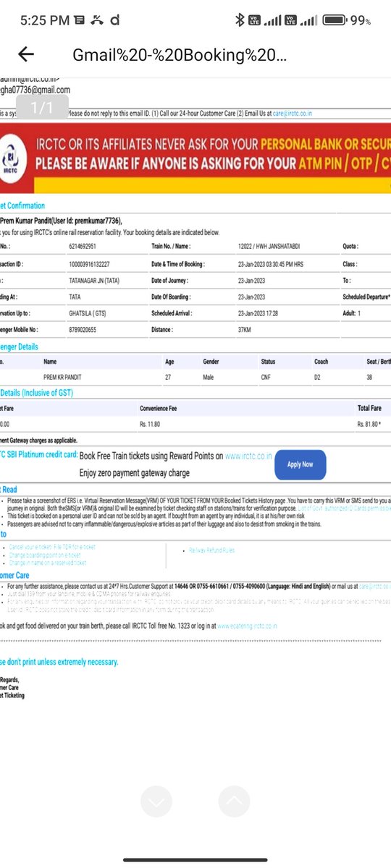Select distance value 37KM

pos(246,331)
